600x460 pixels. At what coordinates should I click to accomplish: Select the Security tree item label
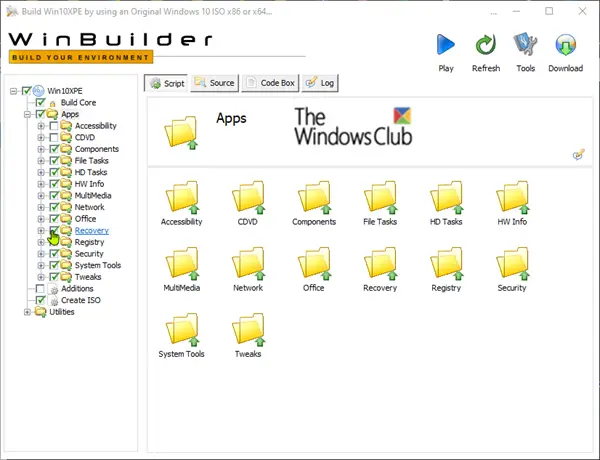89,254
